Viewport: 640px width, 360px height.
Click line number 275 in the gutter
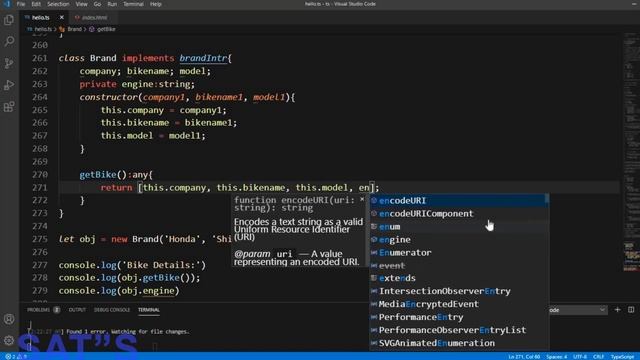tap(40, 239)
